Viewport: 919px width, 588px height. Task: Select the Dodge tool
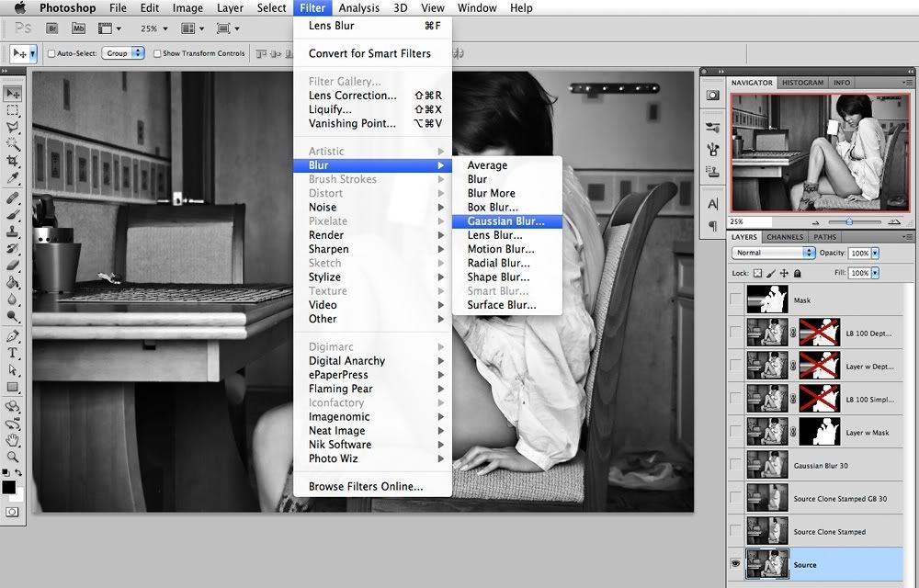pos(12,316)
